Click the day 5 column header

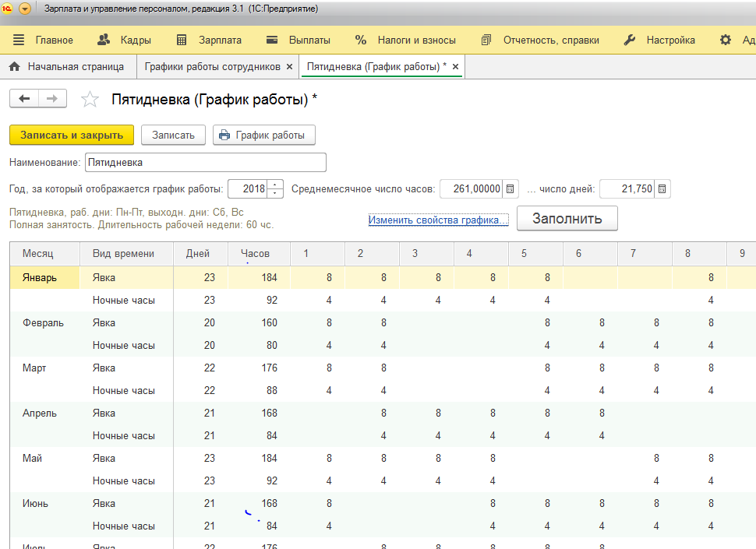coord(535,253)
